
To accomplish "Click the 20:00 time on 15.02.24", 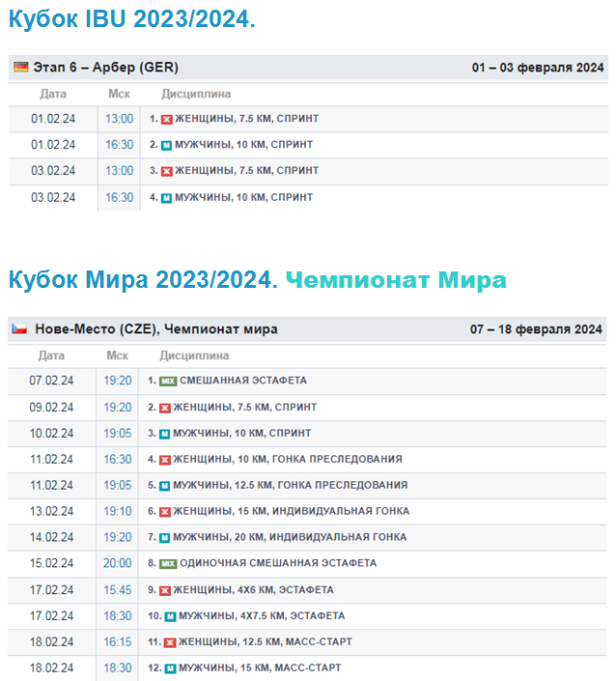I will [118, 564].
